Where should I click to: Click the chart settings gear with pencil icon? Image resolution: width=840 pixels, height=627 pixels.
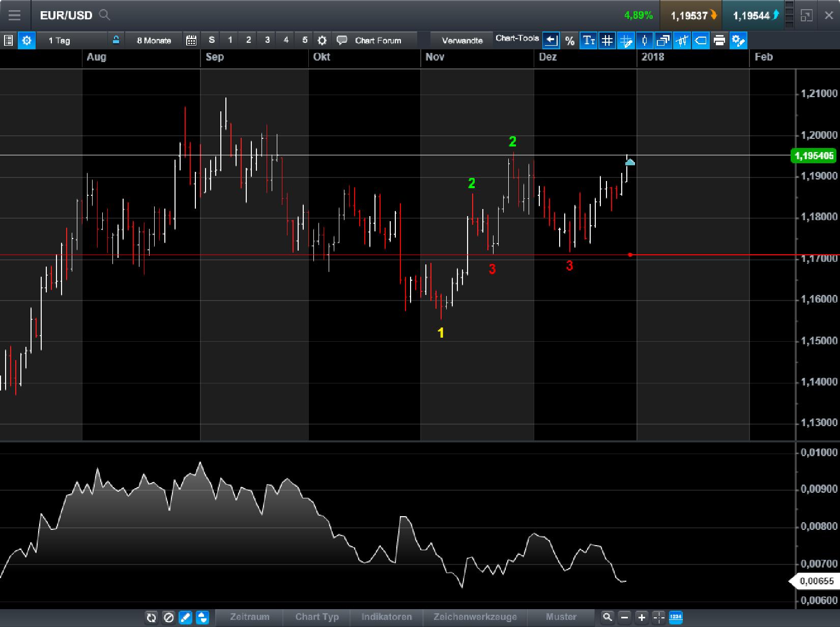point(739,41)
